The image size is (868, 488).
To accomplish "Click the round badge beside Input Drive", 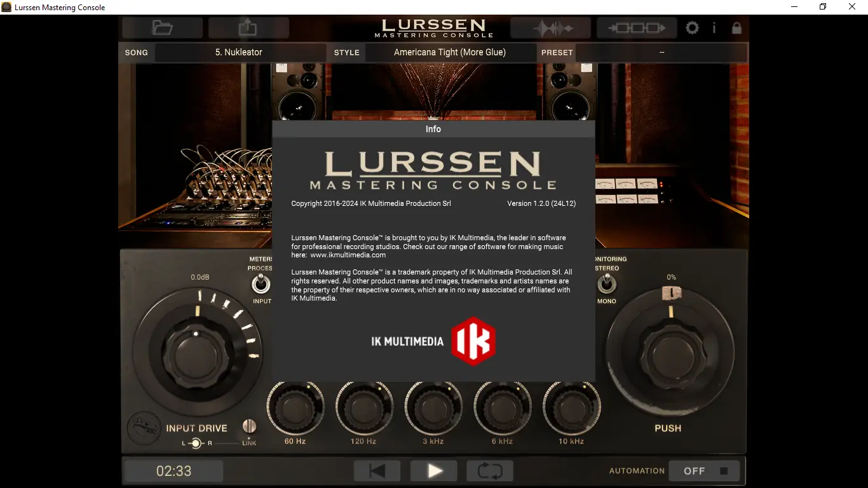I will 144,429.
